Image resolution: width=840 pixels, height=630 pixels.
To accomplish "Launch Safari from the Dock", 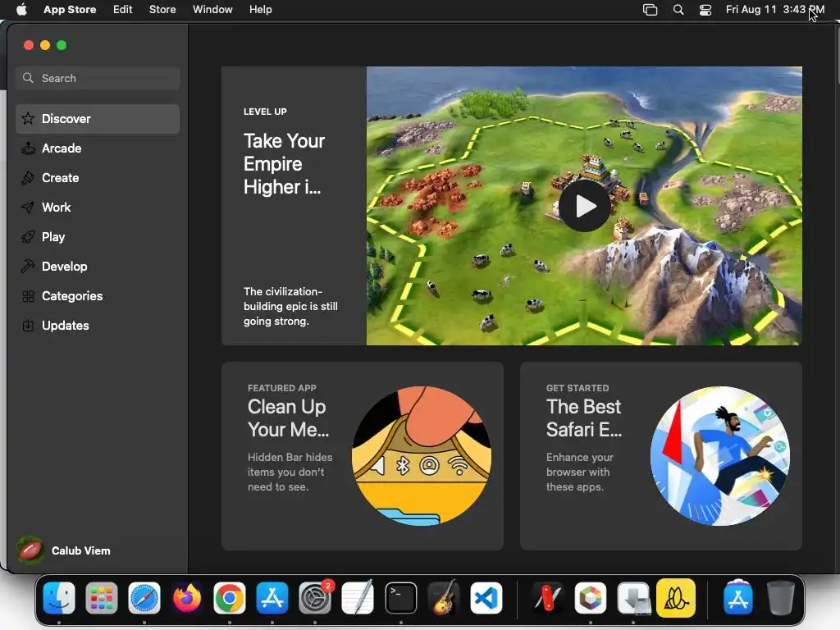I will (x=144, y=598).
